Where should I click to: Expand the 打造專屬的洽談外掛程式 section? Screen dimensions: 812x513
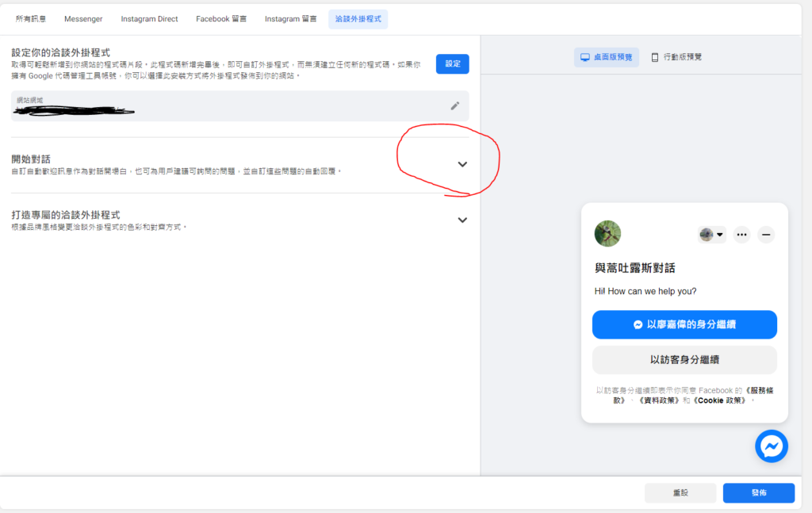(x=462, y=220)
